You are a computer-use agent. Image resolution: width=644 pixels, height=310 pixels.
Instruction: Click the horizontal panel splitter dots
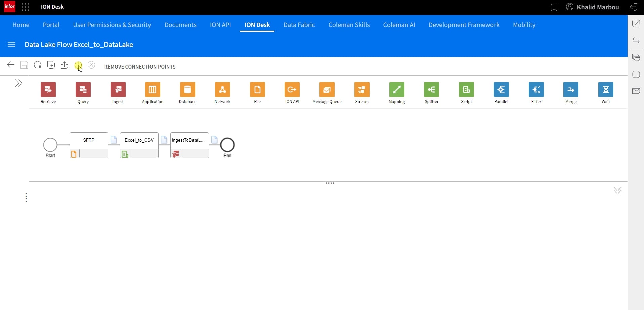330,183
